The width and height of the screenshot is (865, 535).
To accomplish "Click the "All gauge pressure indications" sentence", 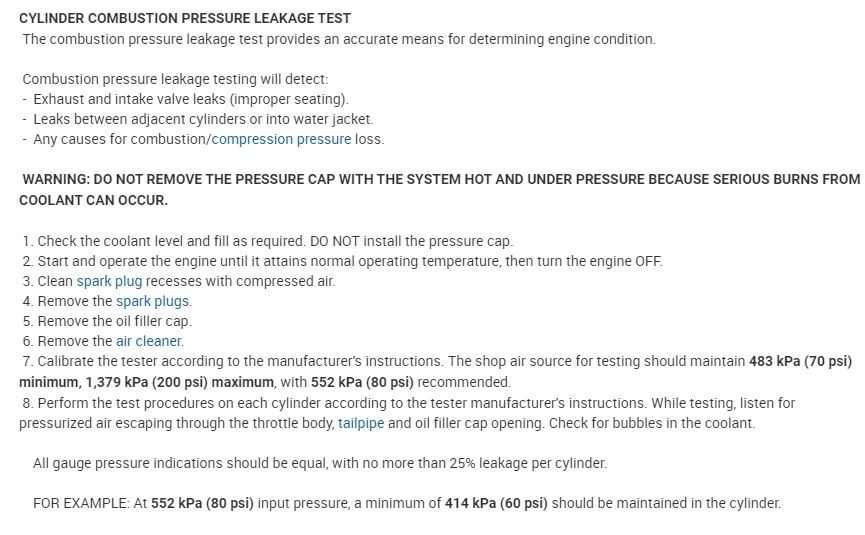I will tap(319, 463).
